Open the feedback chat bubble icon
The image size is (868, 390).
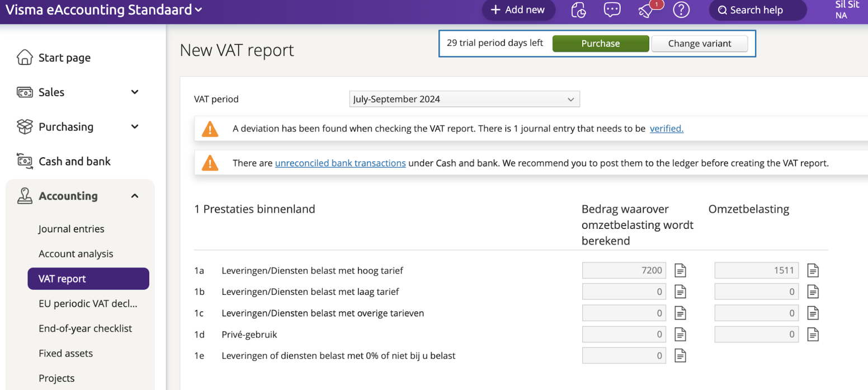[612, 10]
